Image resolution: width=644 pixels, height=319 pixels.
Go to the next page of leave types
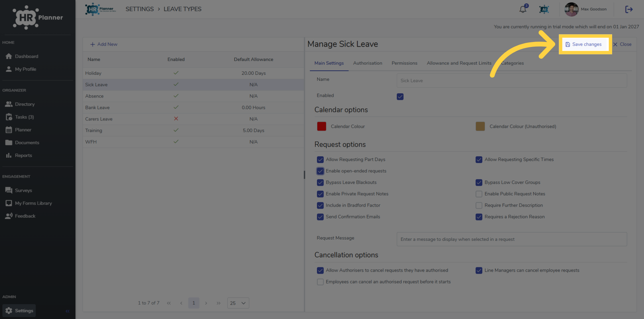[x=206, y=303]
